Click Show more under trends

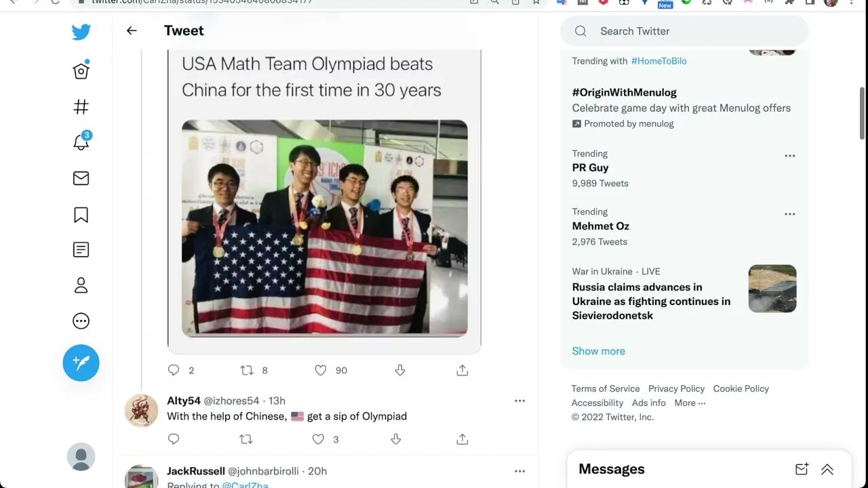[598, 351]
